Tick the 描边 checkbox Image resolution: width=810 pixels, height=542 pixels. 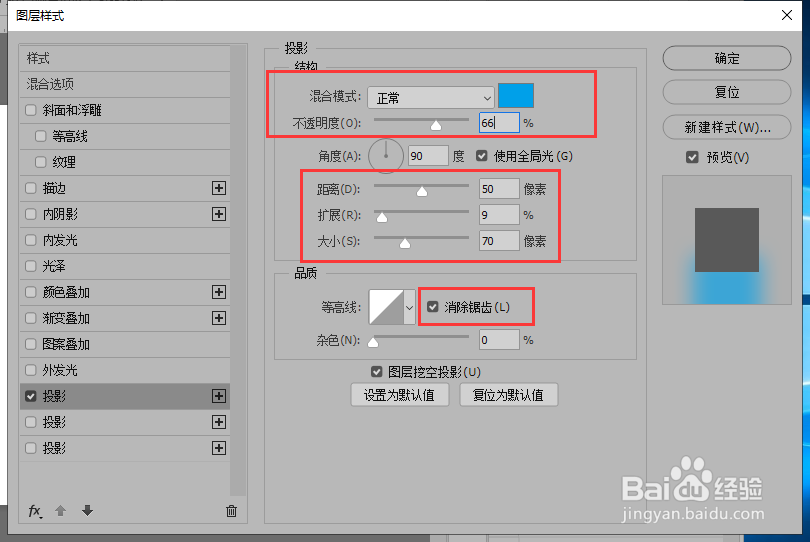tap(30, 188)
